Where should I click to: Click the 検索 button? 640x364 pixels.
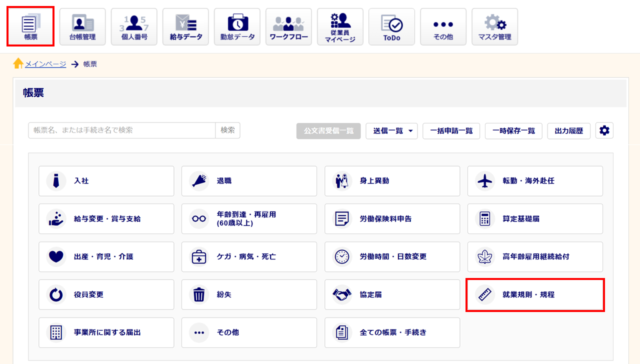227,130
